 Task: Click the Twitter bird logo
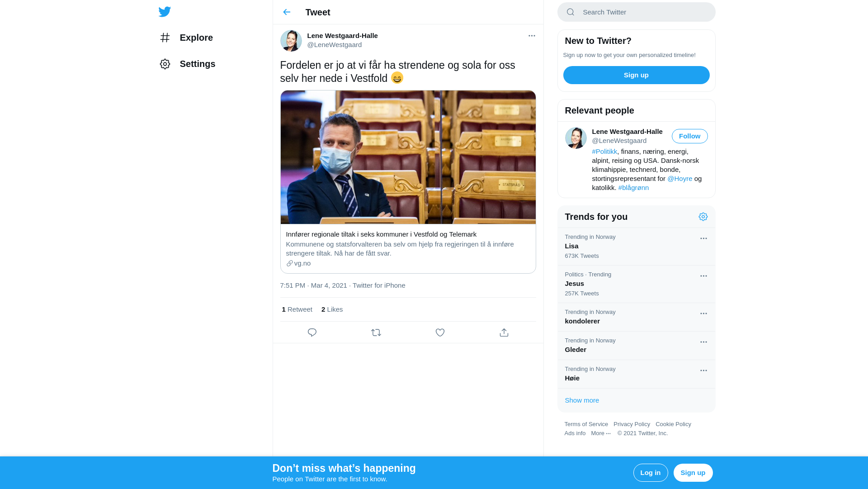(165, 12)
